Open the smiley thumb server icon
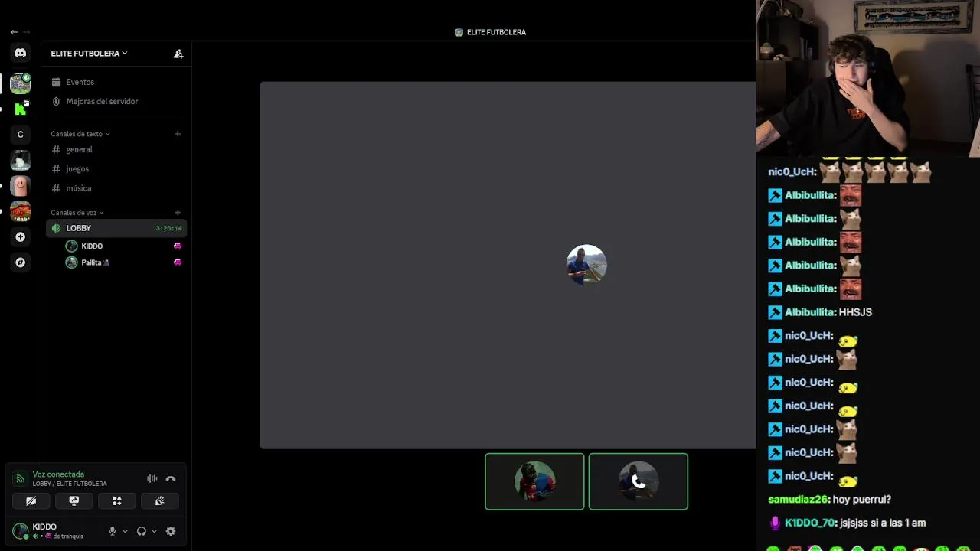Screen dimensions: 980x551 point(20,186)
